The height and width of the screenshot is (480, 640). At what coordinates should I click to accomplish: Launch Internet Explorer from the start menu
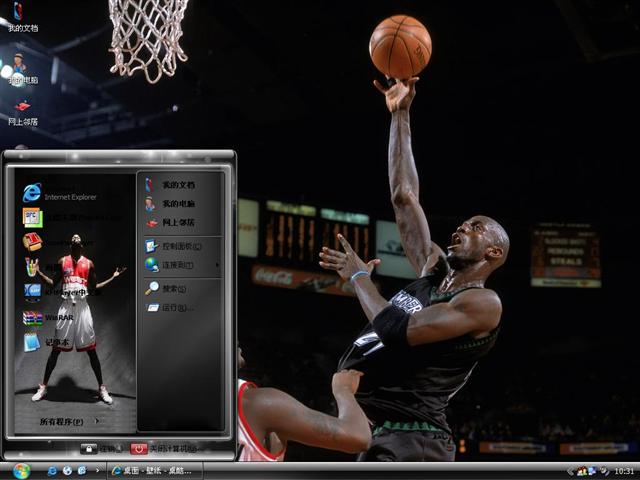pos(60,193)
